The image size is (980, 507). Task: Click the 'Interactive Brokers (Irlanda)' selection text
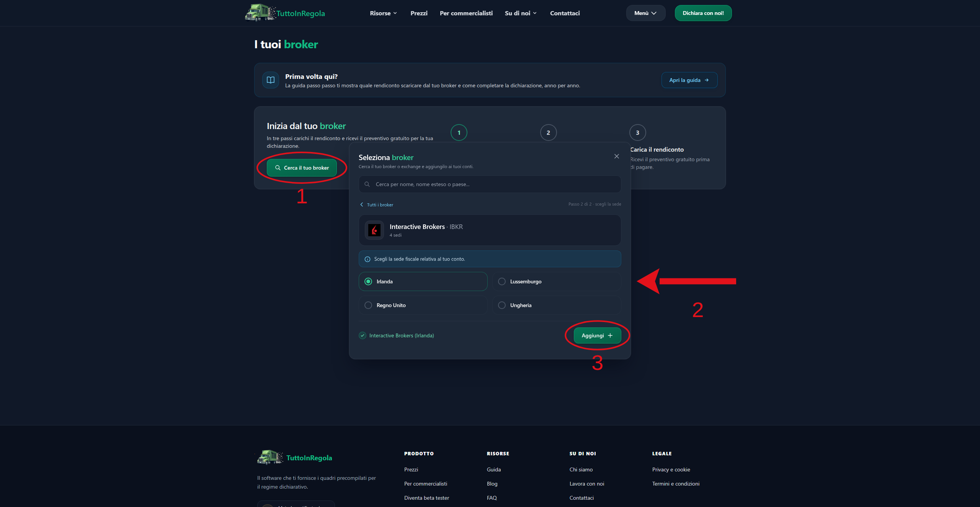pyautogui.click(x=402, y=335)
